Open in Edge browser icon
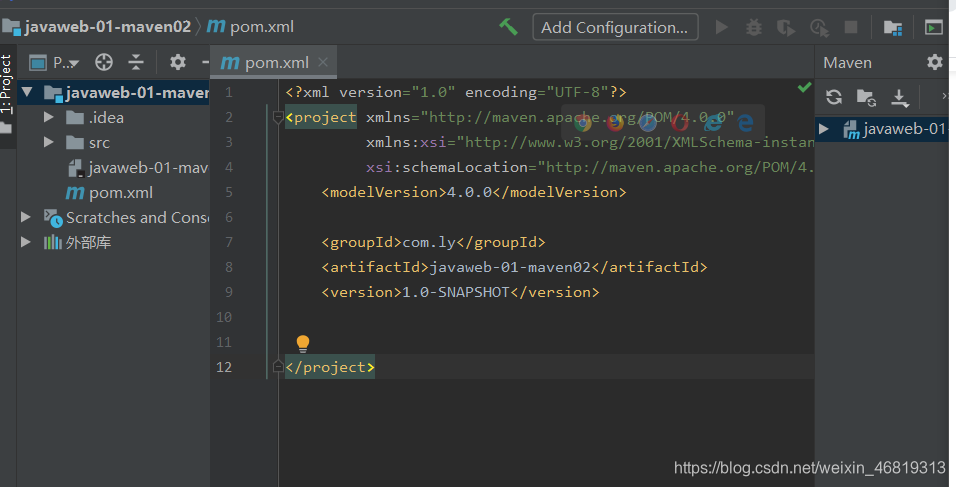The image size is (956, 487). pyautogui.click(x=744, y=124)
